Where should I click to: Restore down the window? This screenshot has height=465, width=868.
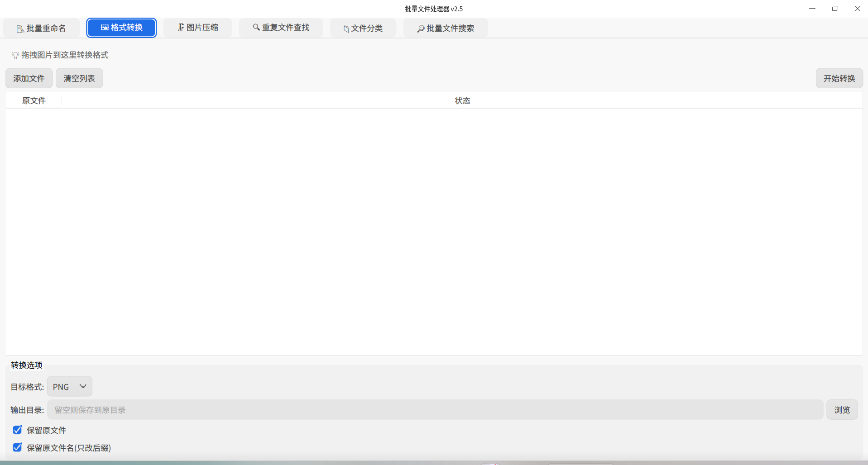(835, 9)
